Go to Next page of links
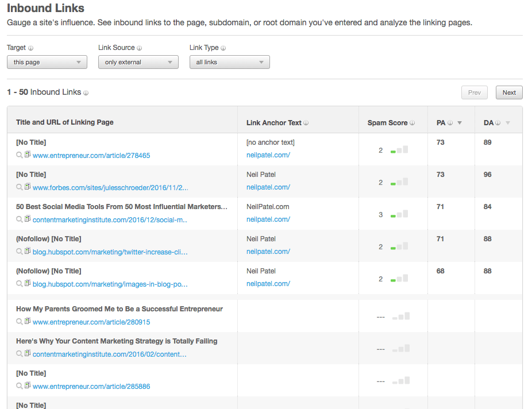532x409 pixels. (509, 92)
